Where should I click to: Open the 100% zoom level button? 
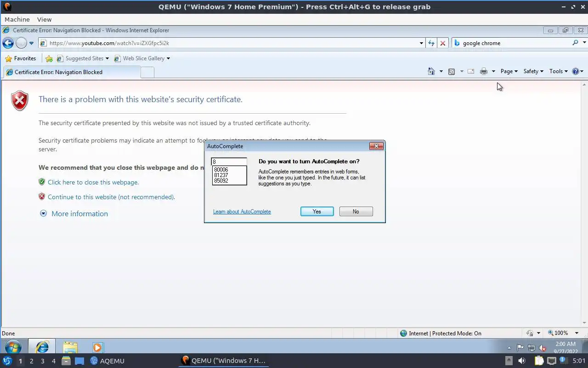pos(558,333)
